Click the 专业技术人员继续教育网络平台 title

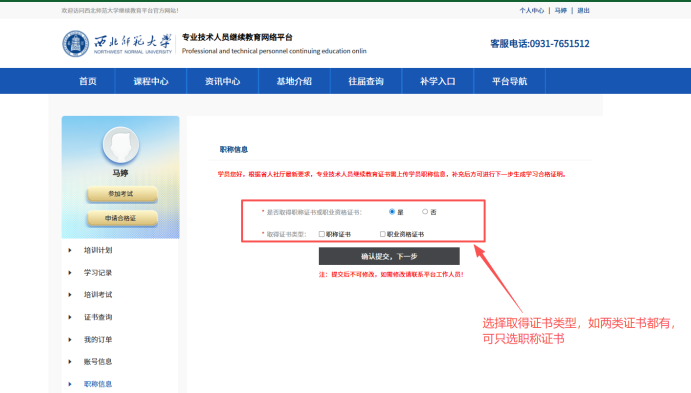point(237,37)
